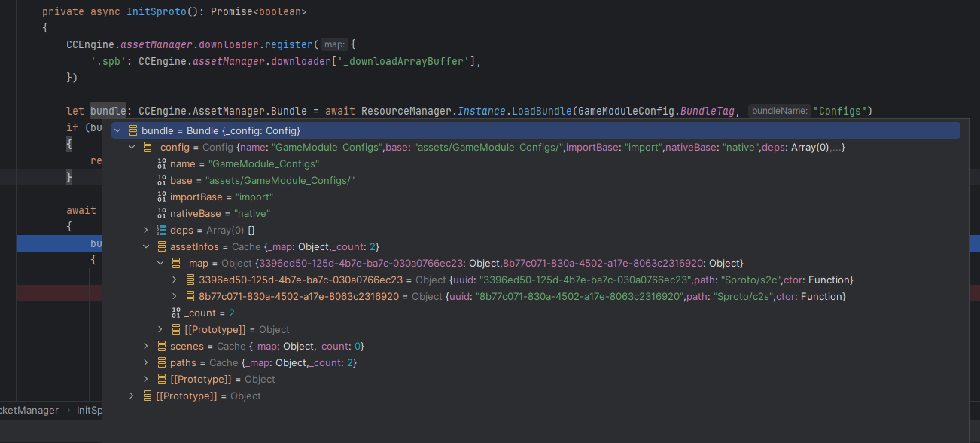
Task: Expand the 3396ed50-125d-4b7e entry
Action: 175,280
